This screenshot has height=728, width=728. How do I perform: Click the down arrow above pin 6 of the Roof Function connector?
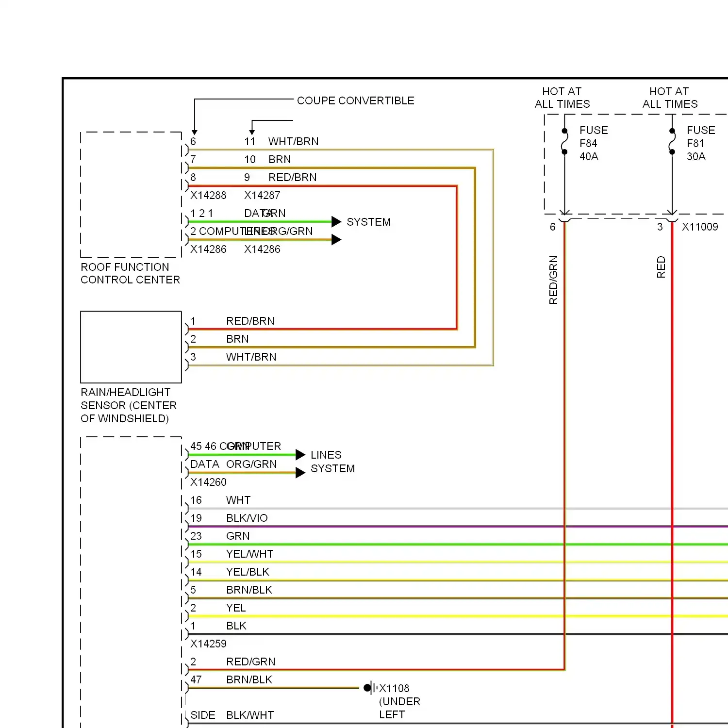[195, 132]
